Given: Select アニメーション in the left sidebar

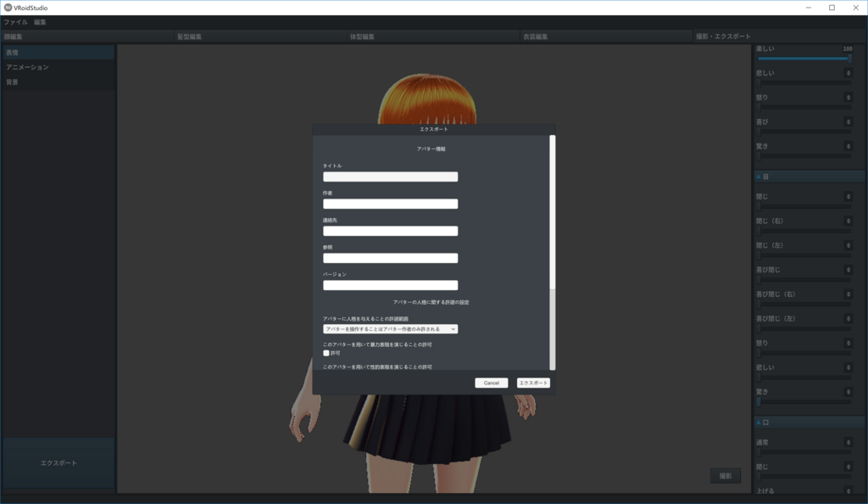Looking at the screenshot, I should 58,67.
